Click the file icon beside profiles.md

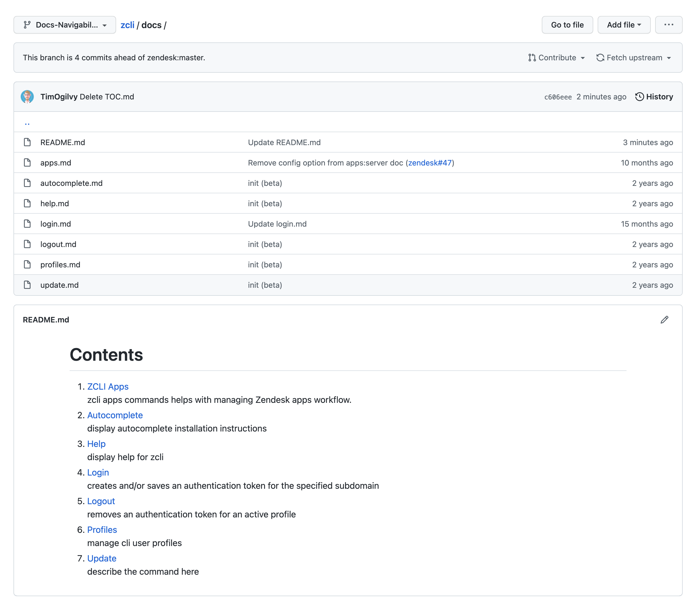[x=27, y=264]
